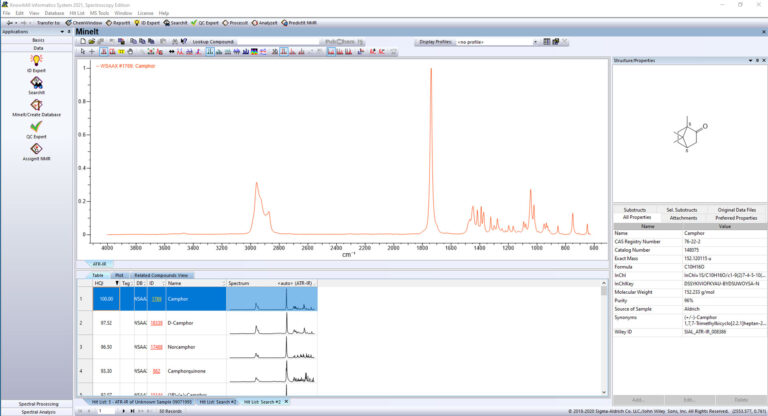This screenshot has height=416, width=768.
Task: Click AnalyzeIt in the transfer toolbar
Action: pos(267,21)
